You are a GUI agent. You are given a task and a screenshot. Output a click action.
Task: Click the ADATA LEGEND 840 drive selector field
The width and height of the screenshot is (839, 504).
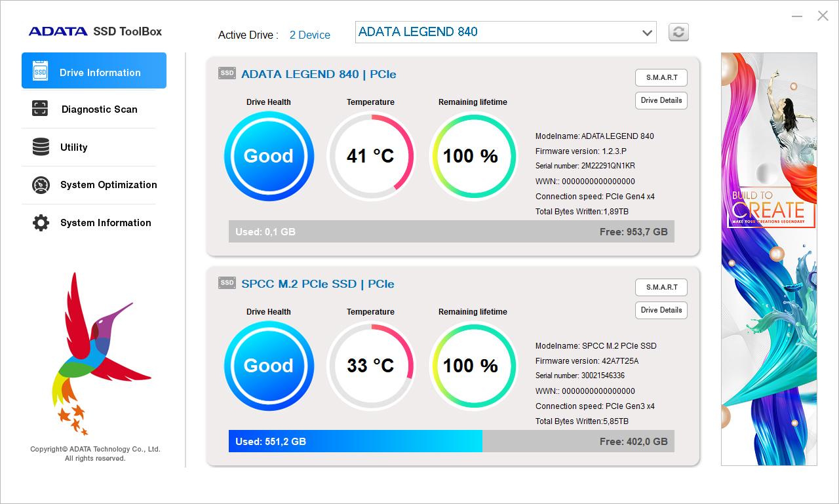pyautogui.click(x=505, y=32)
